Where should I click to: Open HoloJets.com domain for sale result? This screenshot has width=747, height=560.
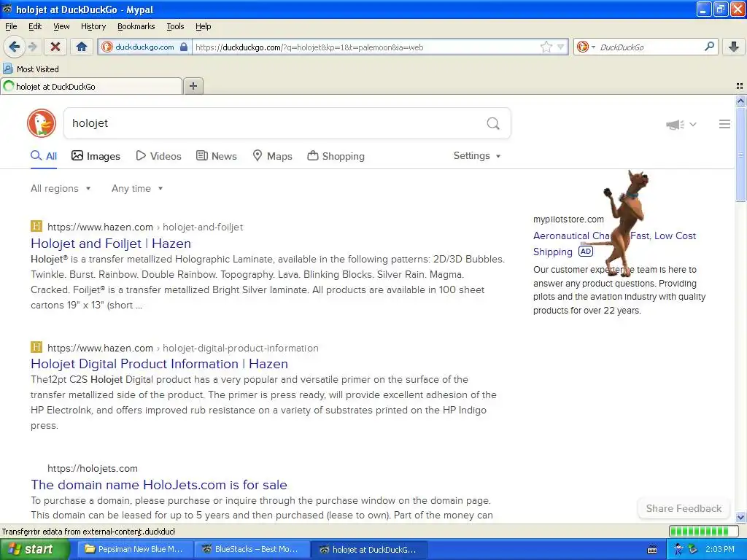click(158, 485)
